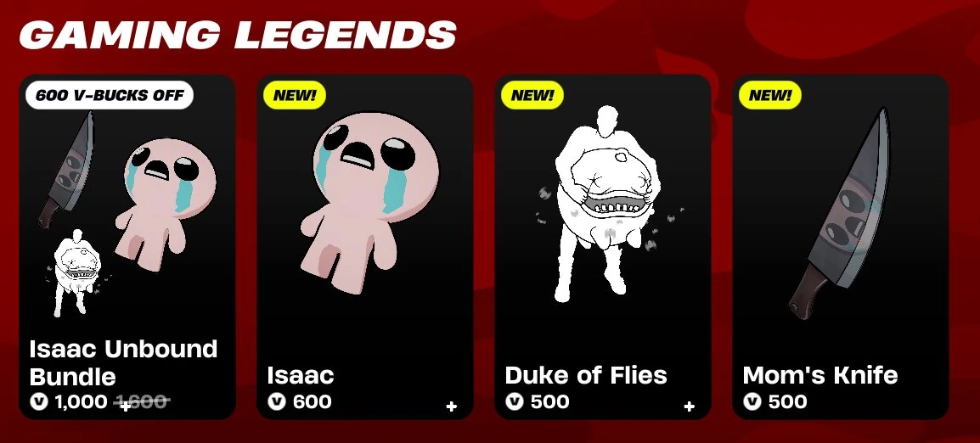The width and height of the screenshot is (980, 443).
Task: Click the plus icon on Duke of Flies card
Action: (x=689, y=407)
